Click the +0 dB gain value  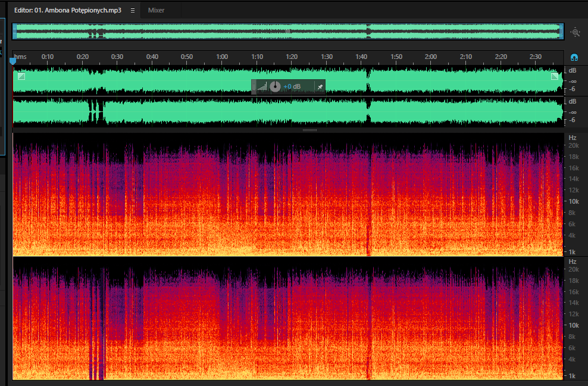pyautogui.click(x=292, y=87)
